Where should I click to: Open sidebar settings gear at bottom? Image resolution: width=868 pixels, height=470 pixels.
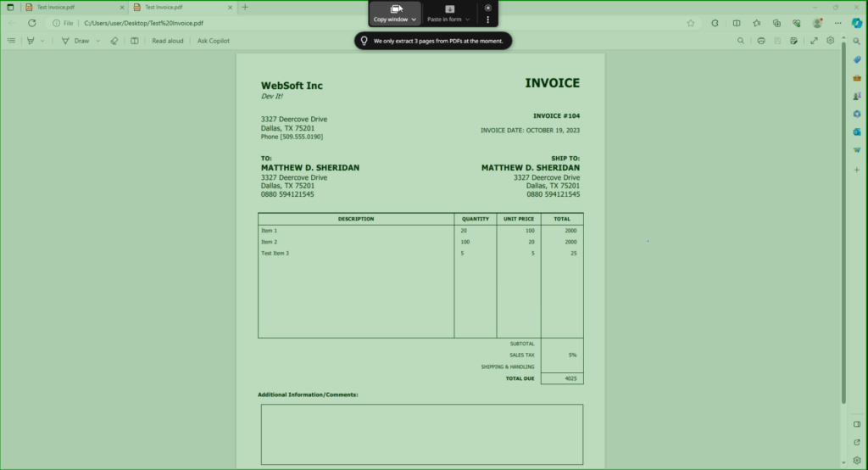[857, 460]
